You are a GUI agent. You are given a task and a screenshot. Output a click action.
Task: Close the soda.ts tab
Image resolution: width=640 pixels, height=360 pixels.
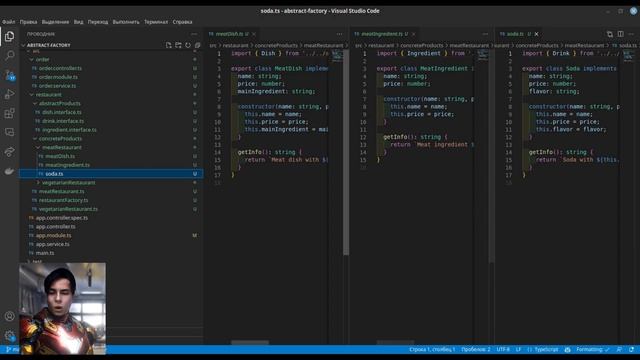[x=537, y=34]
